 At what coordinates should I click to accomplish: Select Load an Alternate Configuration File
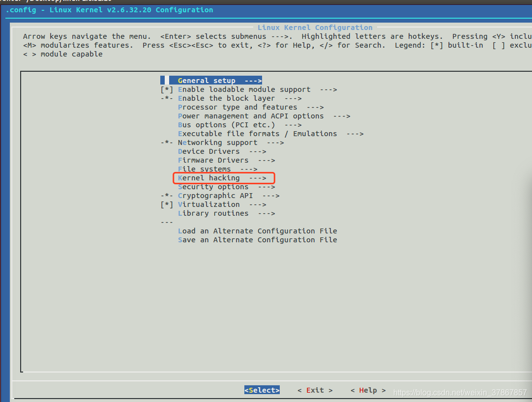coord(258,231)
